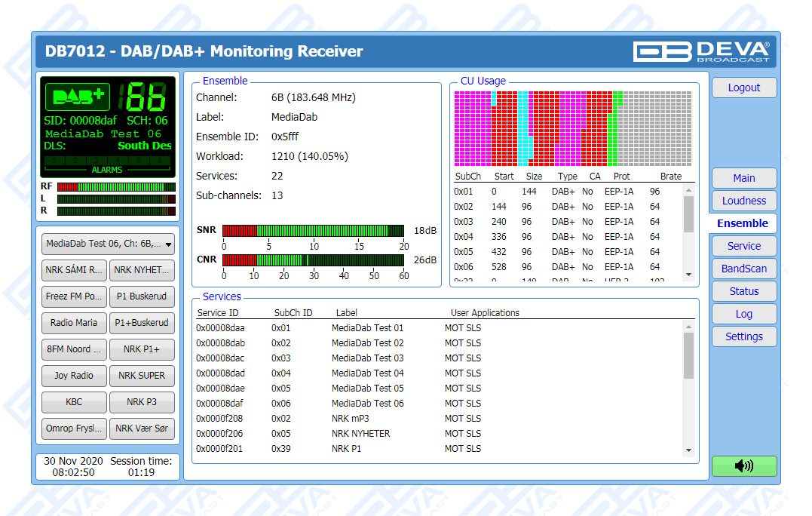Select the MediaDab Test 03 service row
Screen dimensions: 812x516
pyautogui.click(x=367, y=358)
